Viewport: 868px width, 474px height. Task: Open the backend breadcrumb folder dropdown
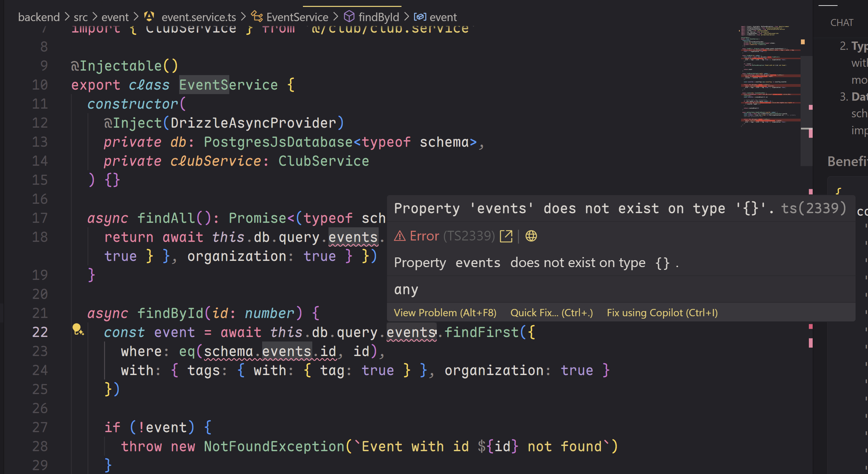39,17
